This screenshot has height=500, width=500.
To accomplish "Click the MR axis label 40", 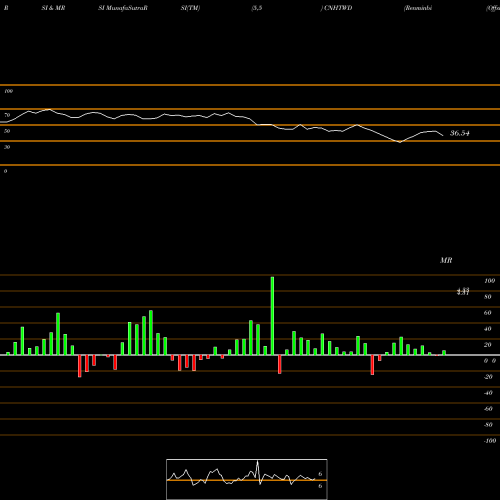I will point(487,329).
